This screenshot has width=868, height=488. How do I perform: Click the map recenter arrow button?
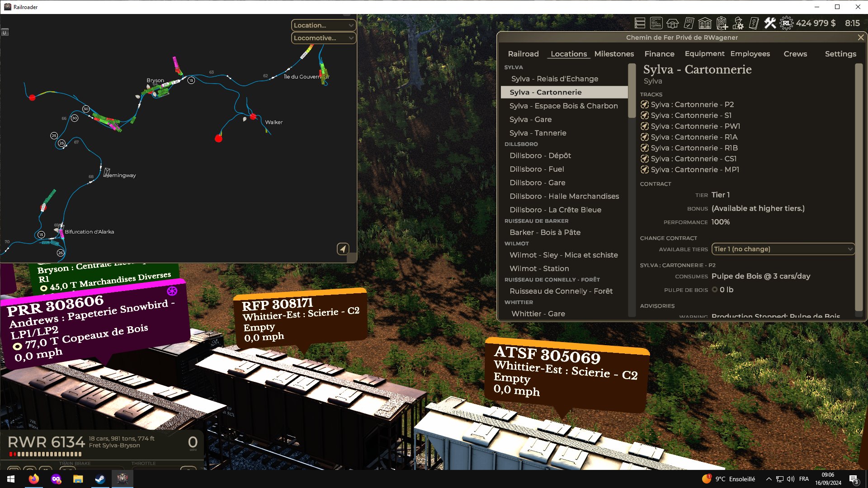click(x=343, y=249)
